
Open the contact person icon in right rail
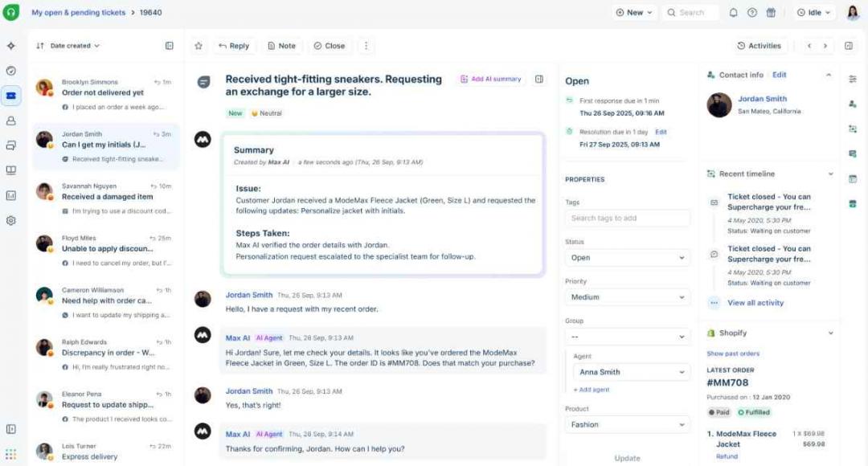point(853,104)
